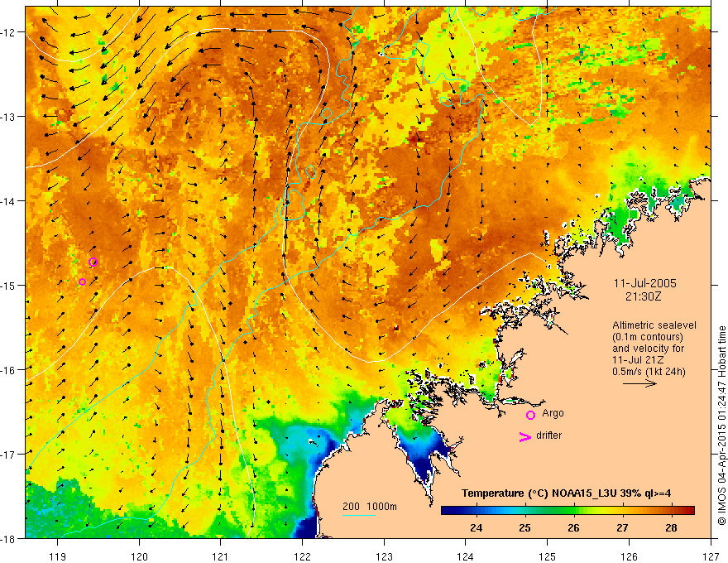Click the temperature color bar near 26 green
This screenshot has width=728, height=563.
coord(575,511)
